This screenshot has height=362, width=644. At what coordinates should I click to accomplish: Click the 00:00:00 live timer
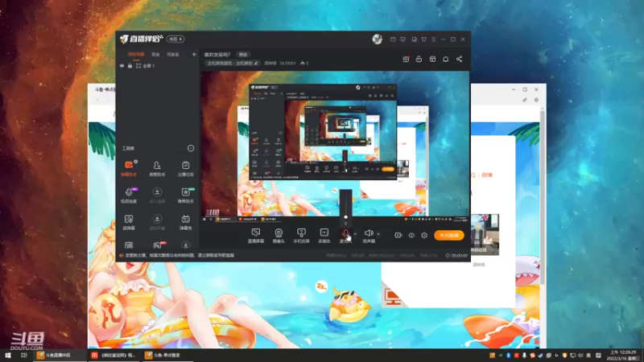click(456, 255)
